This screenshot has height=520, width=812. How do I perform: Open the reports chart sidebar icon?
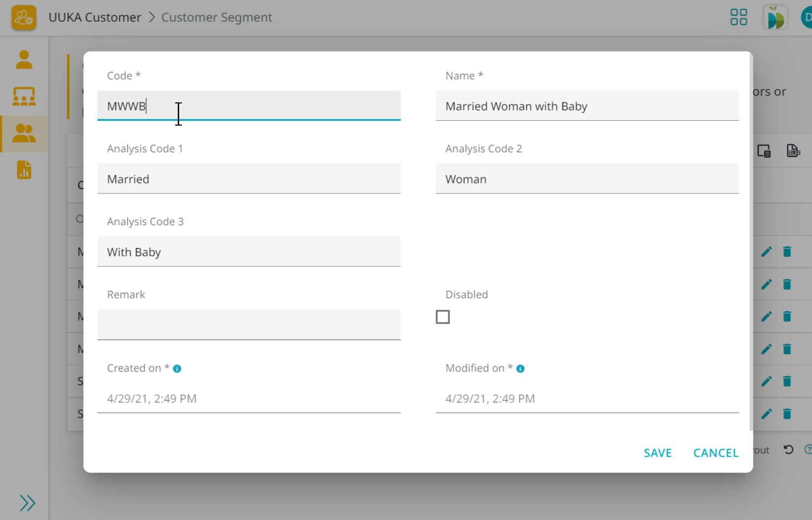point(24,170)
